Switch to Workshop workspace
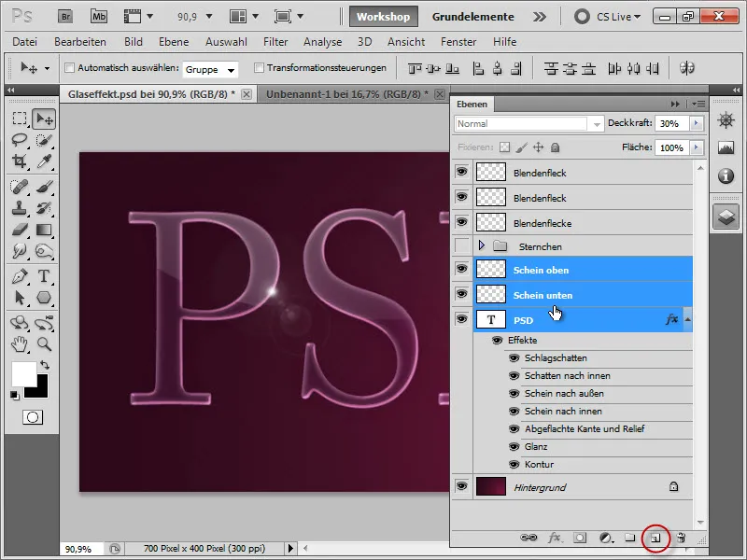Image resolution: width=747 pixels, height=560 pixels. pyautogui.click(x=384, y=17)
